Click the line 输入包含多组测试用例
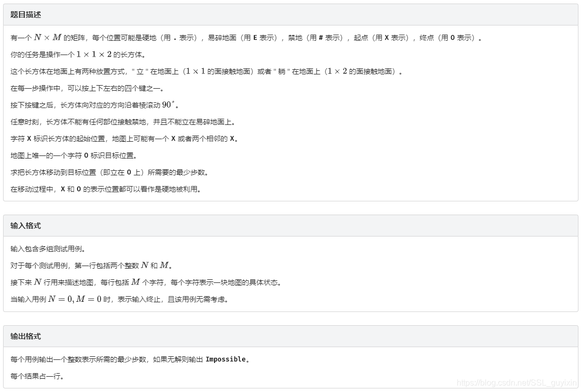This screenshot has height=392, width=581. click(48, 249)
